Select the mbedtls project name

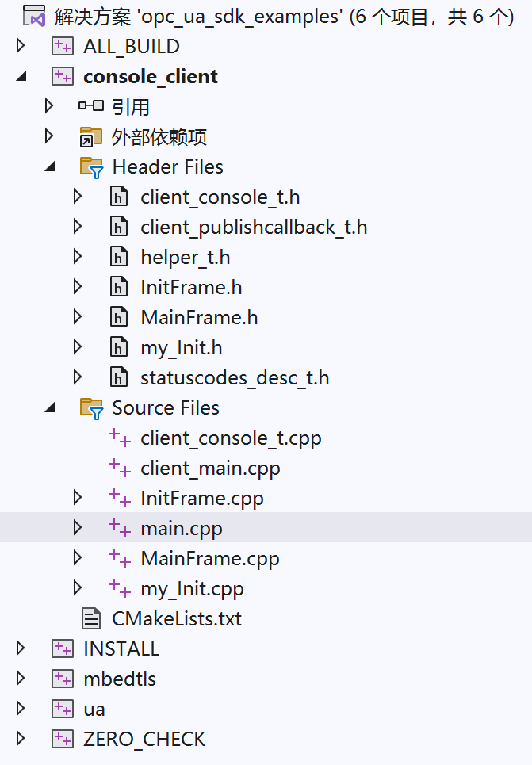(120, 679)
